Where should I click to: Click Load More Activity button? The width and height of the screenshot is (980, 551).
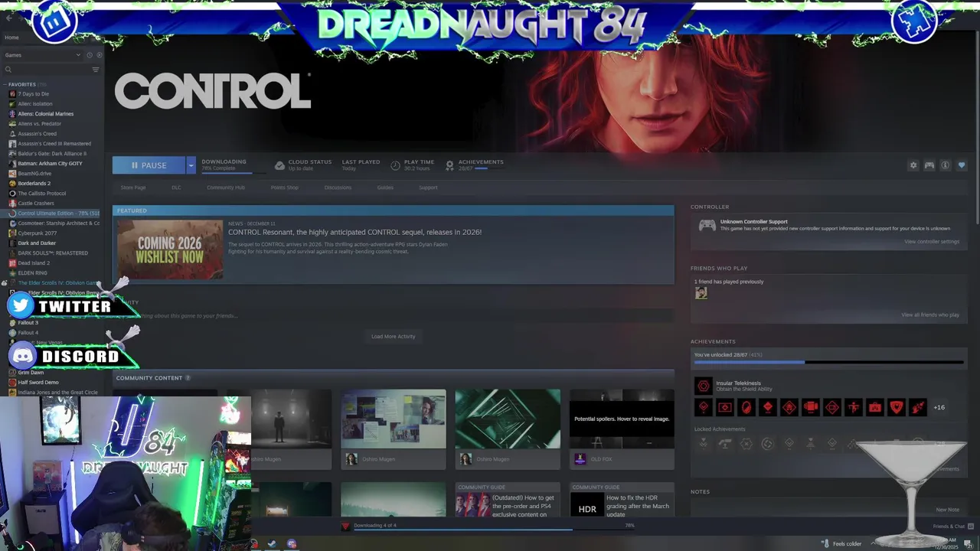(393, 337)
